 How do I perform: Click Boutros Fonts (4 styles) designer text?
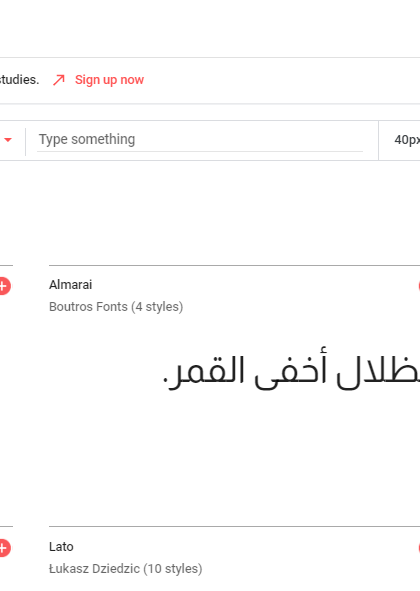(116, 306)
